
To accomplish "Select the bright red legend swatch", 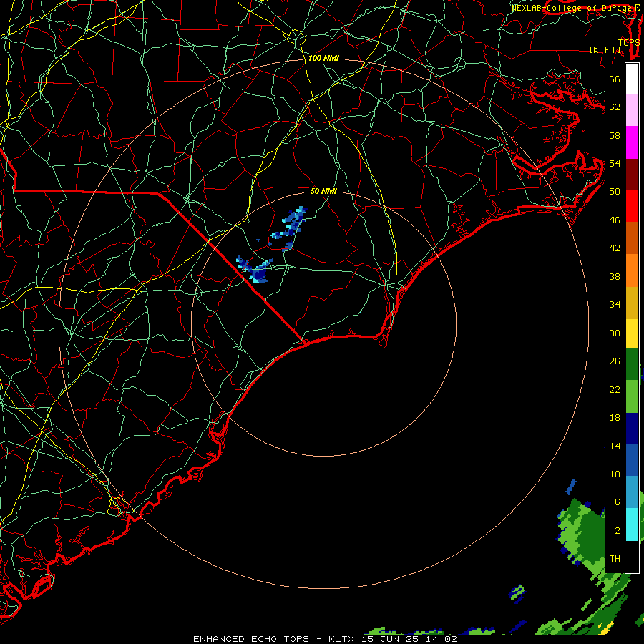I will point(632,206).
